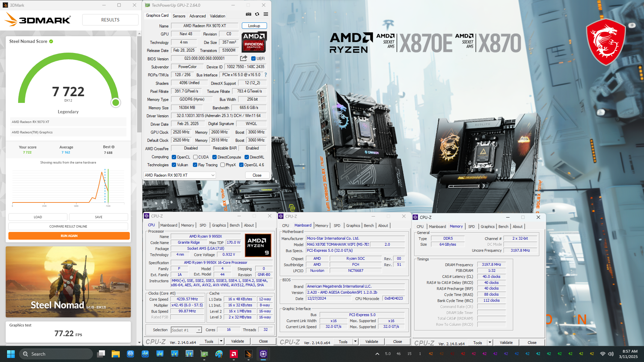644x362 pixels.
Task: Click the Bus Interface question mark icon
Action: point(266,75)
